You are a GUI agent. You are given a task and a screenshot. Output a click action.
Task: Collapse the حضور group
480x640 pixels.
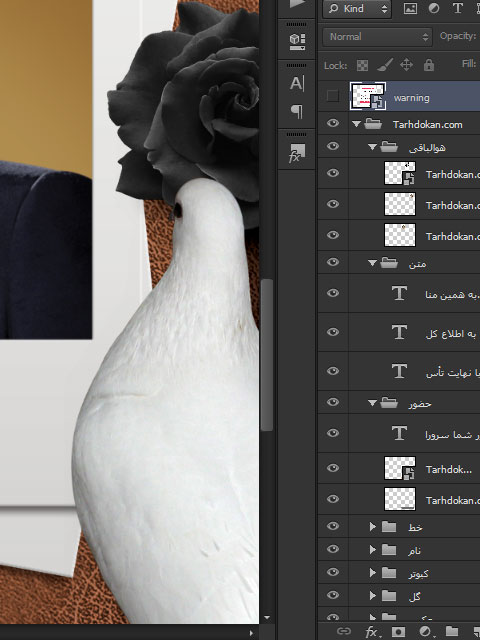click(x=372, y=403)
